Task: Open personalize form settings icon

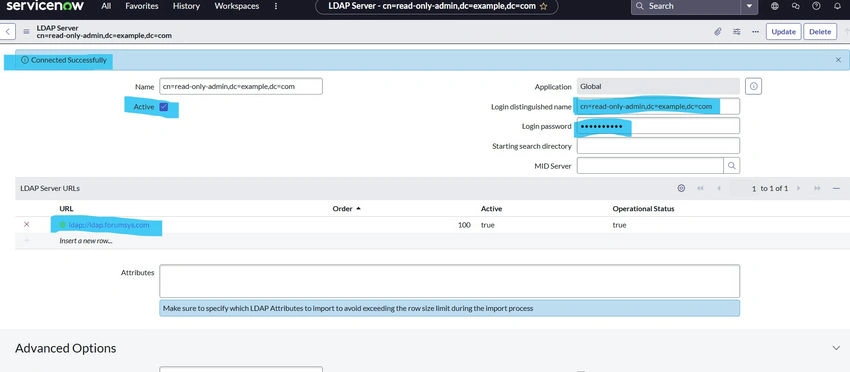Action: click(x=737, y=31)
